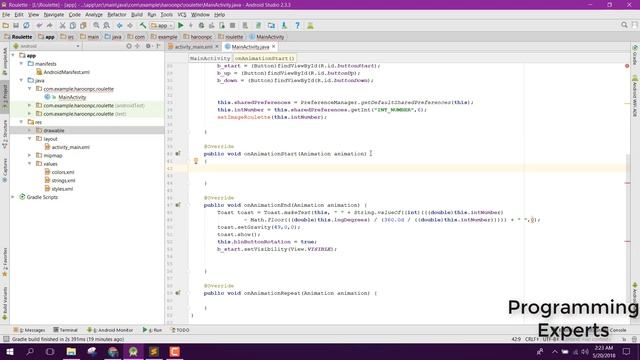This screenshot has height=360, width=640.
Task: Open File Explorer from the taskbar
Action: pyautogui.click(x=71, y=351)
